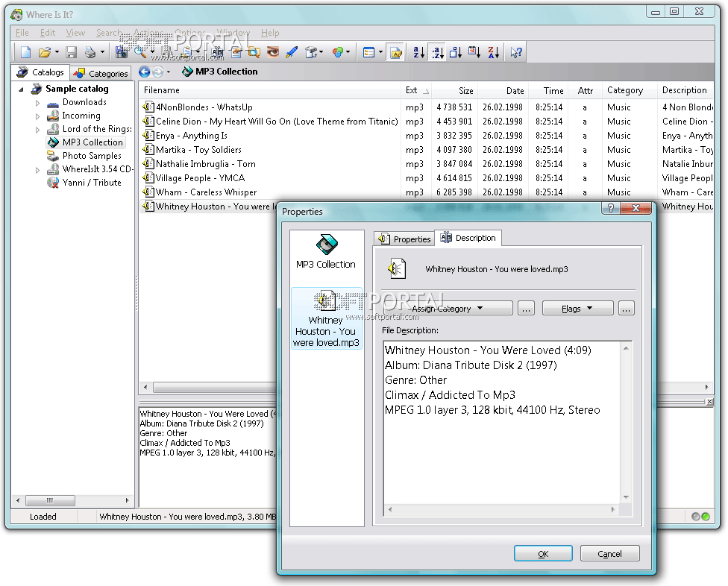
Task: Toggle sort by extension (.a-.z) button
Action: coord(437,52)
